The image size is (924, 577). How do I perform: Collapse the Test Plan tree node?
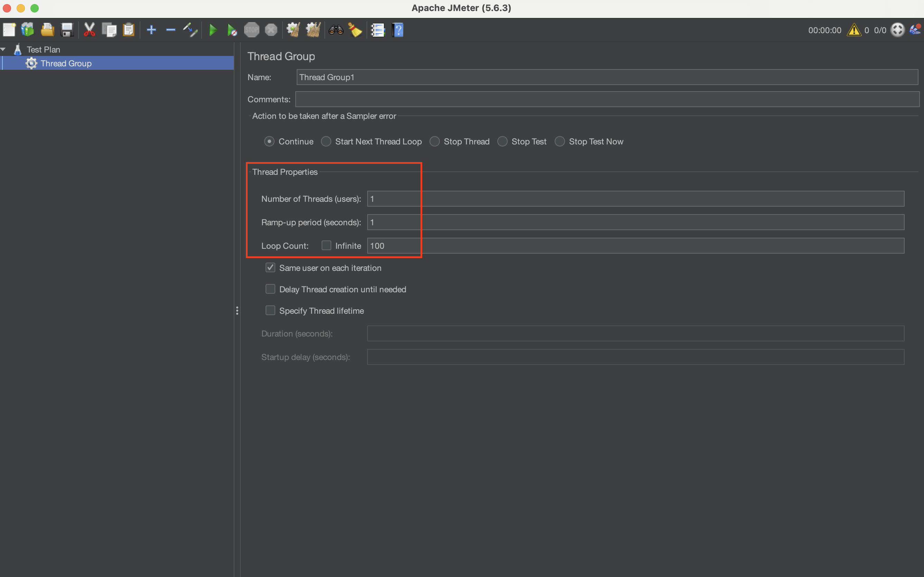(3, 49)
